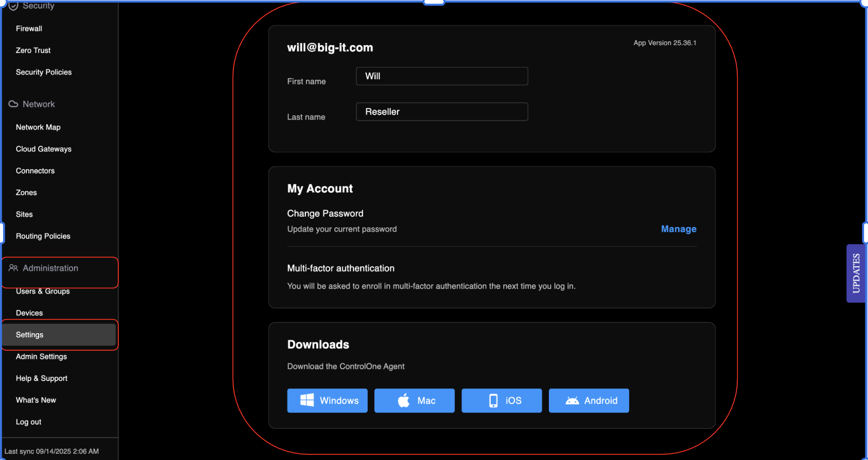Expand the Network section header
Screen dimensions: 868x460
[x=39, y=104]
